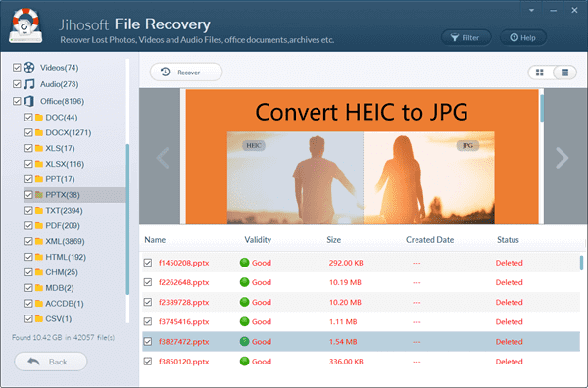This screenshot has width=588, height=388.
Task: Click size 1.54 MB cell
Action: tap(343, 342)
